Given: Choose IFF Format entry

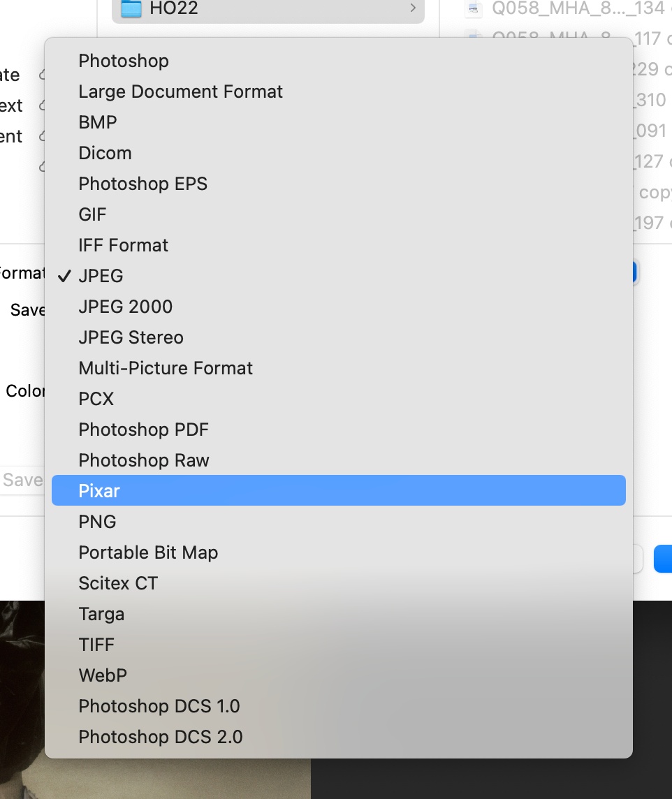Looking at the screenshot, I should [338, 245].
